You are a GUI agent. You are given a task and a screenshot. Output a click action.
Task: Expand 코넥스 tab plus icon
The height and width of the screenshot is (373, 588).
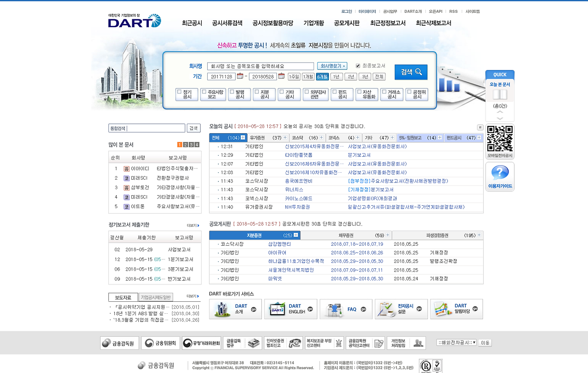[x=358, y=137]
